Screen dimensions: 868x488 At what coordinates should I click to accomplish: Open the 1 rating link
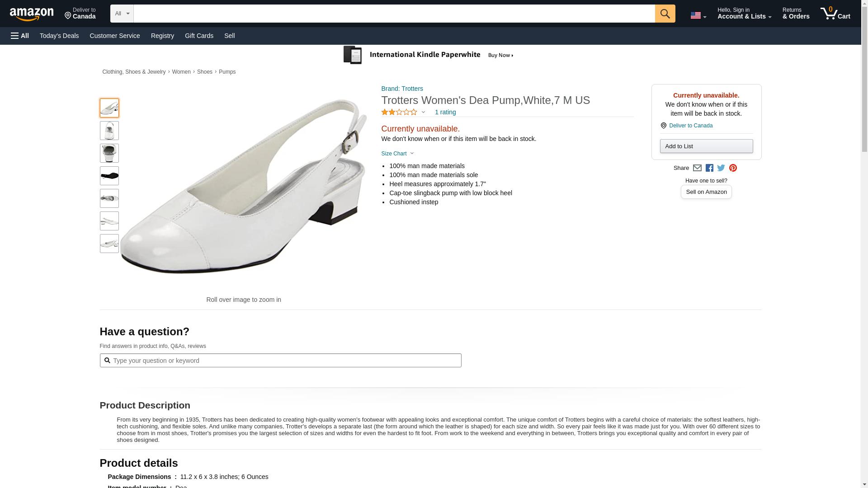(445, 112)
